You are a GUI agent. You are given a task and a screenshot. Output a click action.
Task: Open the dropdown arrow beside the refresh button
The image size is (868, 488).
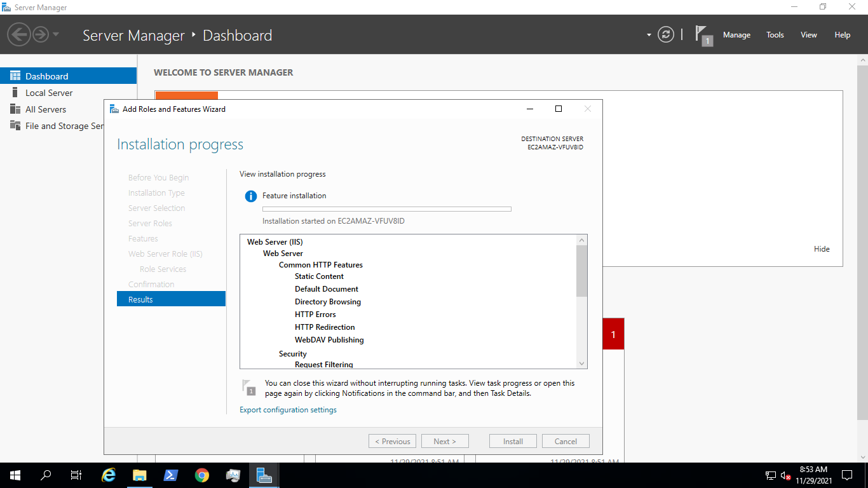pyautogui.click(x=649, y=34)
